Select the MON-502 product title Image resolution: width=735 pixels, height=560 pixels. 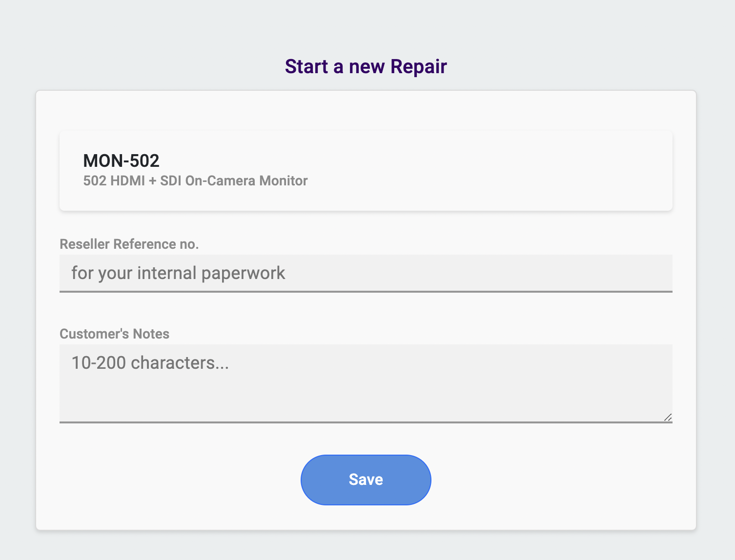[121, 160]
